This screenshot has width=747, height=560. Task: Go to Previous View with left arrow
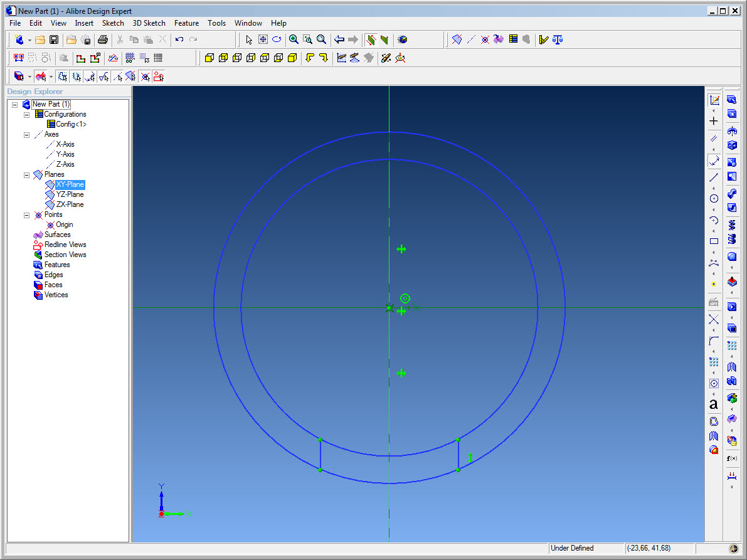[x=339, y=40]
